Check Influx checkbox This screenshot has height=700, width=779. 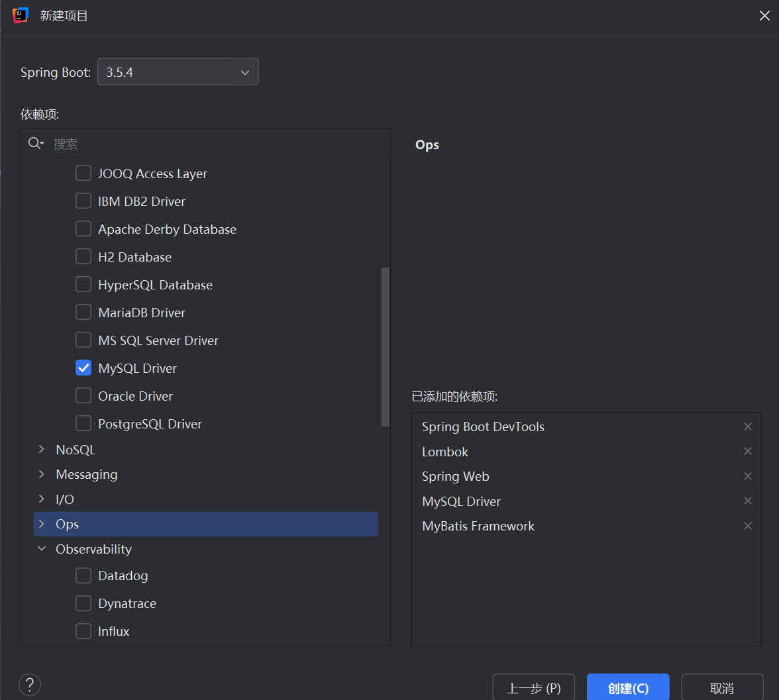click(x=83, y=631)
